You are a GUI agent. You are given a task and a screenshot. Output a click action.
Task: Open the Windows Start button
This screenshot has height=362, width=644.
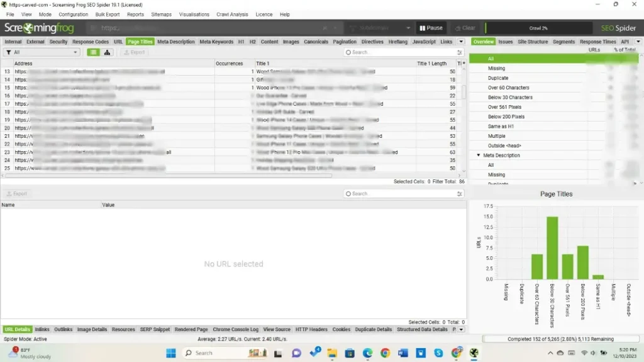tap(171, 353)
